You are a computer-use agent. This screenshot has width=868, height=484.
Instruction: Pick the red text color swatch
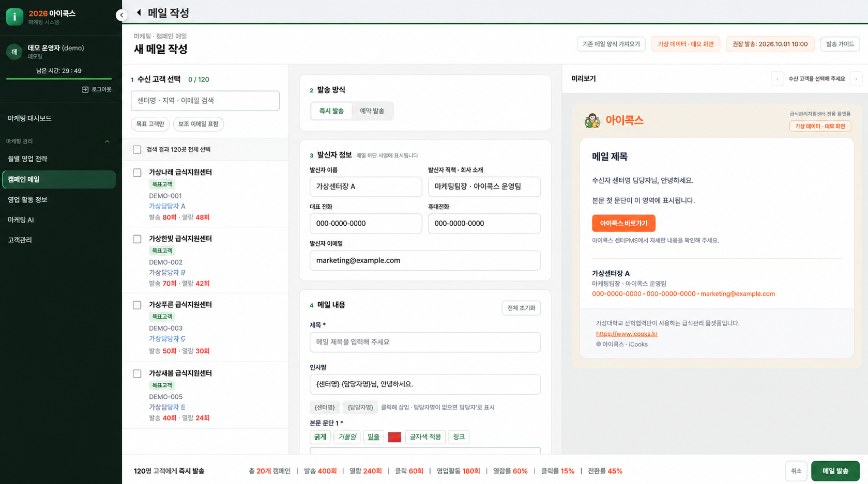click(x=394, y=437)
